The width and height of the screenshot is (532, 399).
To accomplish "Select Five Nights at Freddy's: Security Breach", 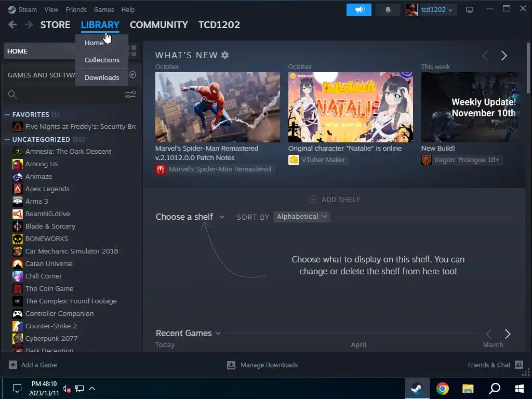I will [74, 127].
